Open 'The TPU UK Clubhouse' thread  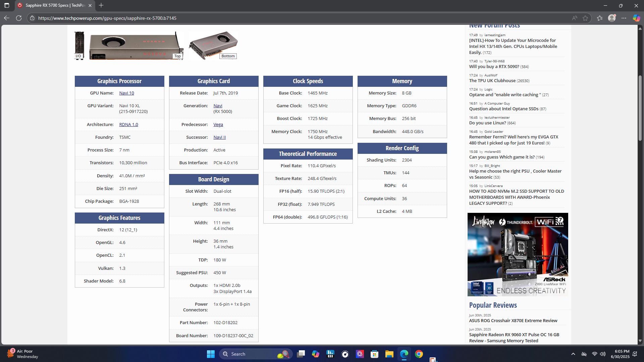pyautogui.click(x=492, y=81)
